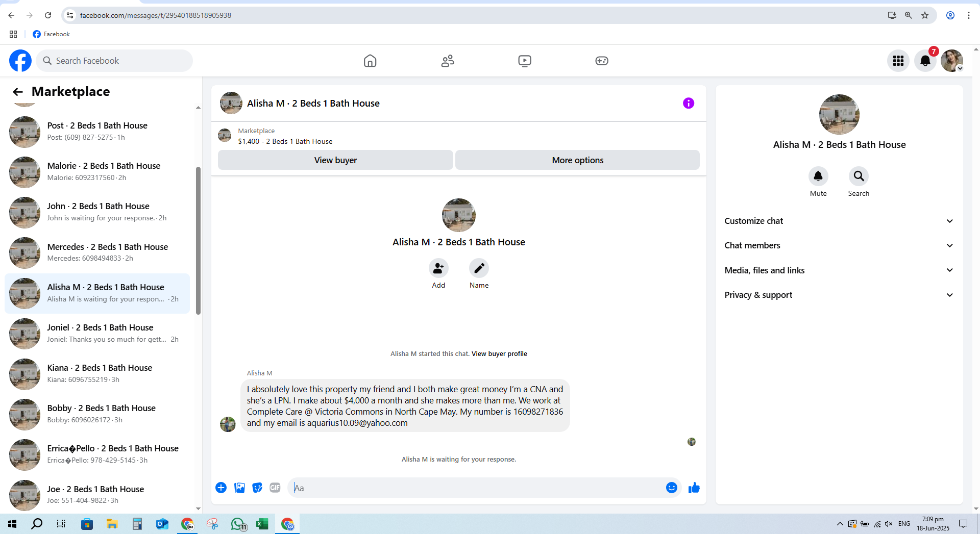980x534 pixels.
Task: Attach a photo using the image icon
Action: click(x=239, y=488)
